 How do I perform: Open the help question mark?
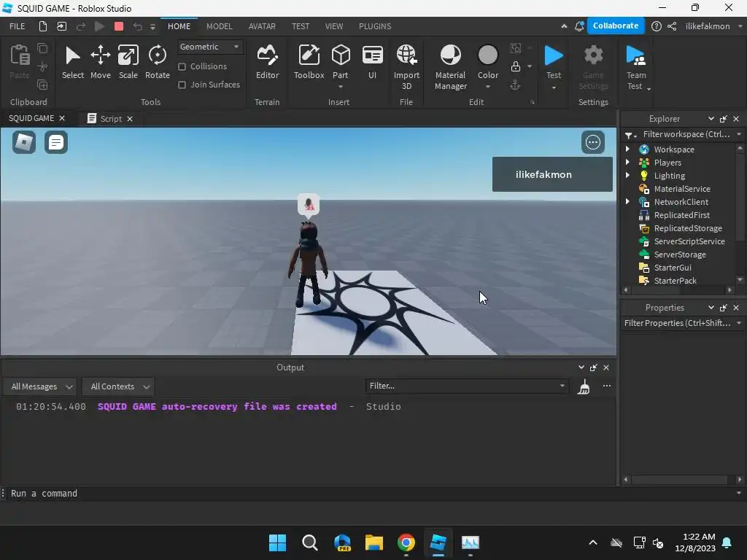click(656, 26)
